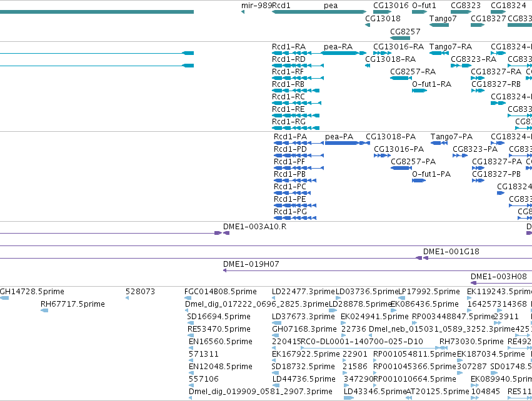Click the RH73030.5prime EST
The height and width of the screenshot is (401, 532).
444,348
